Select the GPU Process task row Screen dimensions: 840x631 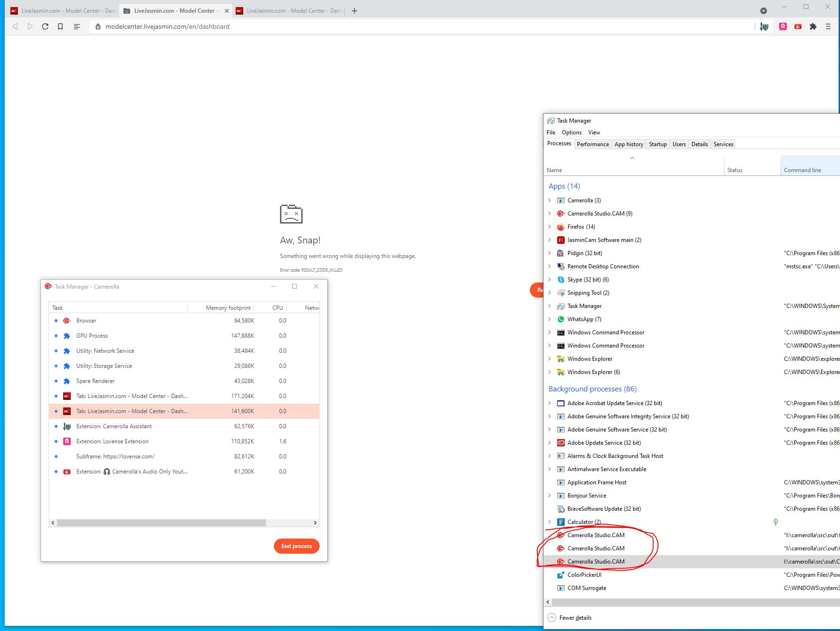point(184,336)
